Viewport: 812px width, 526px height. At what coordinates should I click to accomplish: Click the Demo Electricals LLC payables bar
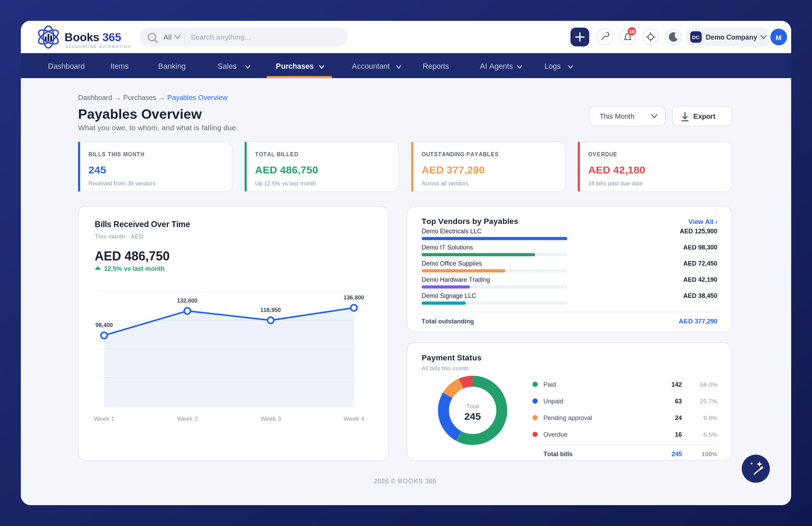(494, 239)
